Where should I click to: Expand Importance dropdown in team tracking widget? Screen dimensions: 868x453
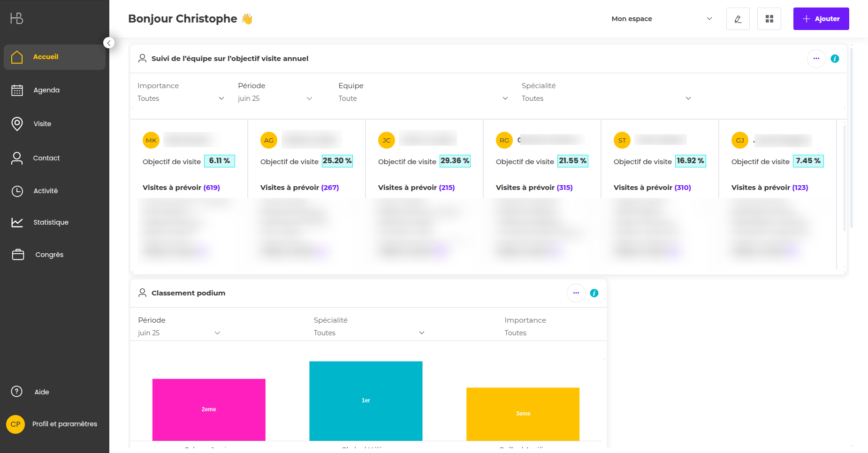pyautogui.click(x=181, y=98)
